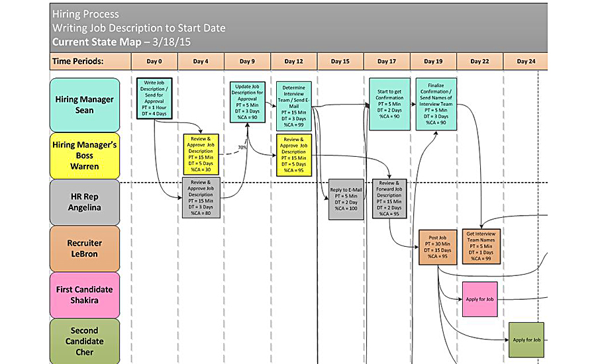596x364 pixels.
Task: Click Second Candidate Cher lane label
Action: click(x=85, y=341)
